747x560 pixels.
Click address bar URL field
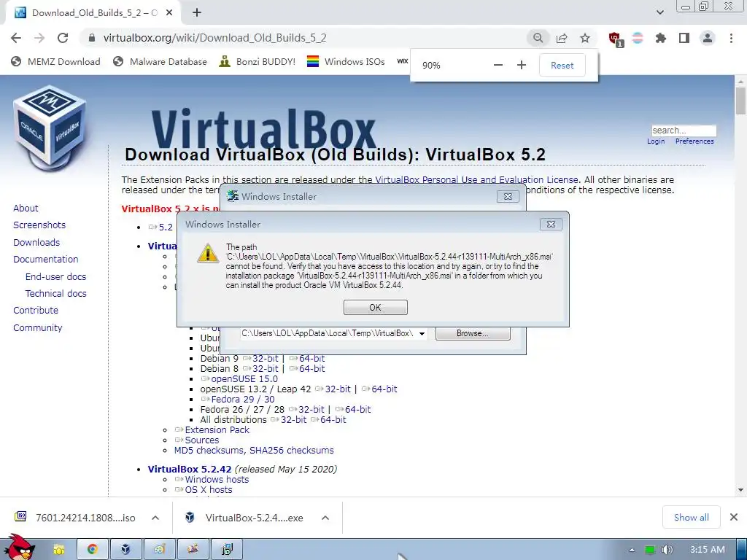[x=305, y=38]
